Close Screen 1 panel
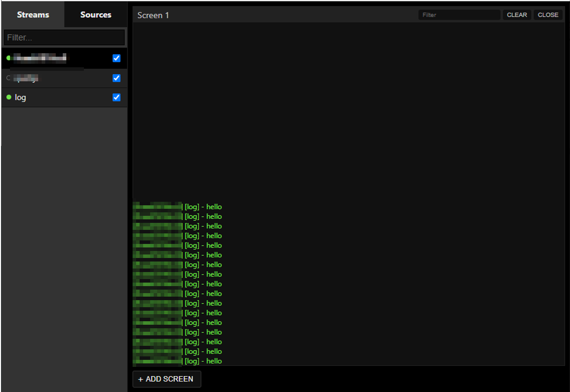 (x=548, y=15)
